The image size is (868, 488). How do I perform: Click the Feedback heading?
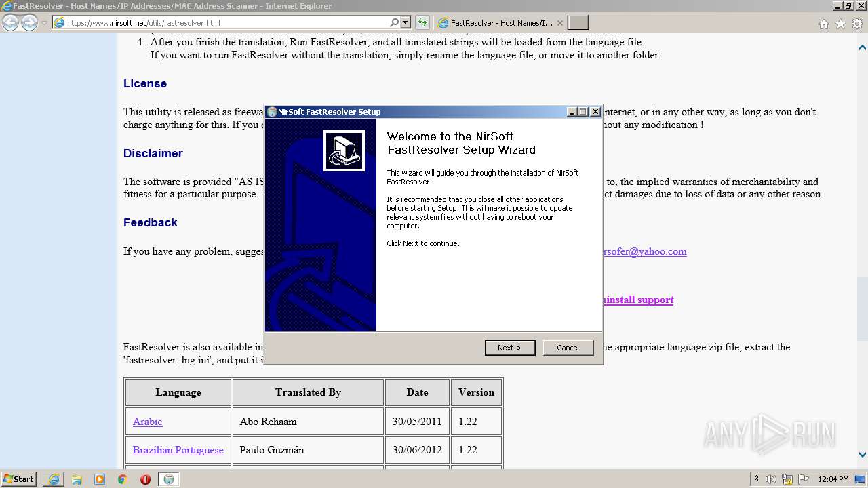click(151, 222)
